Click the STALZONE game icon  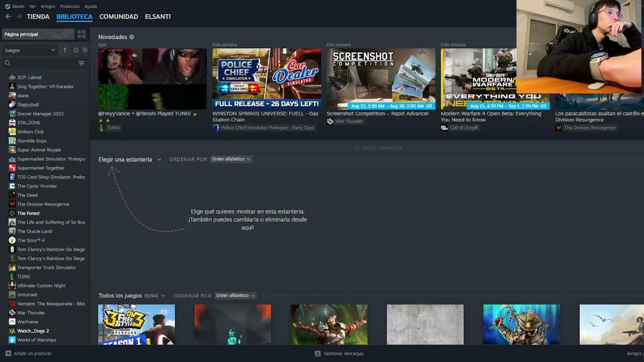click(12, 123)
